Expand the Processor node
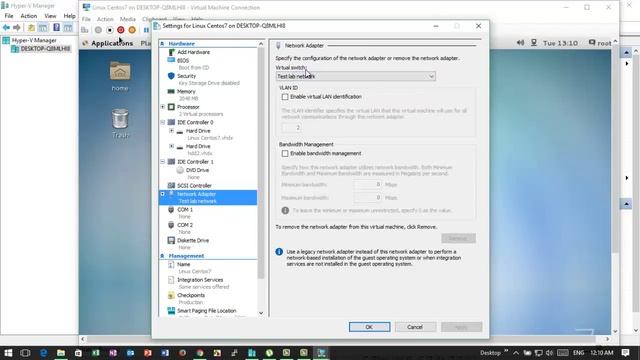This screenshot has width=640, height=360. (163, 107)
